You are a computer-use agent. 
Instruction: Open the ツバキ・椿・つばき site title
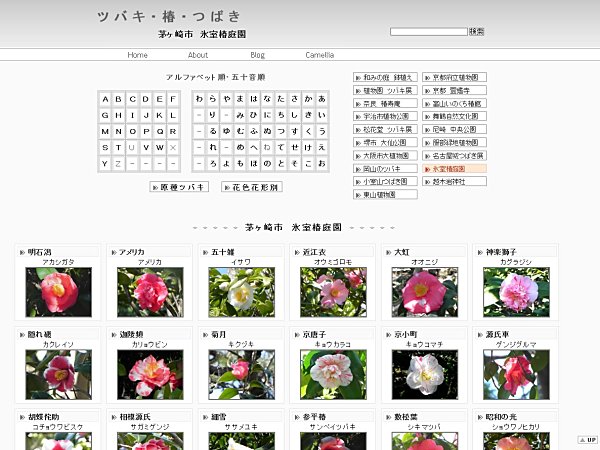tap(169, 16)
